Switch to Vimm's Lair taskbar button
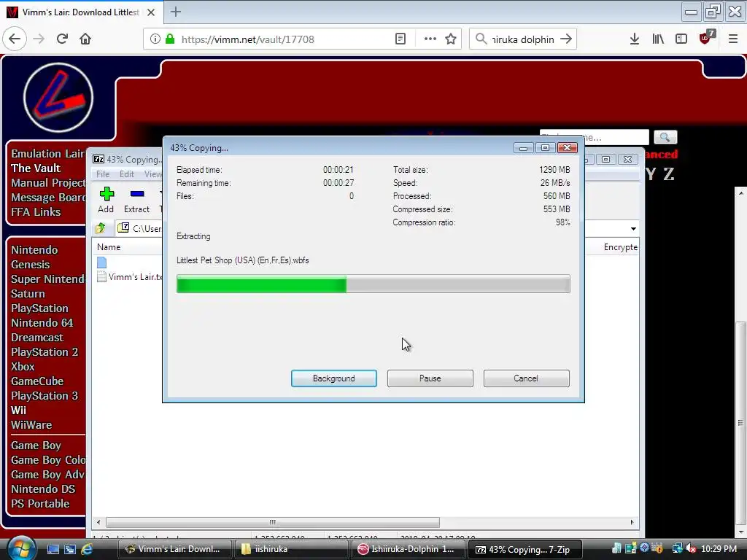 click(x=174, y=549)
